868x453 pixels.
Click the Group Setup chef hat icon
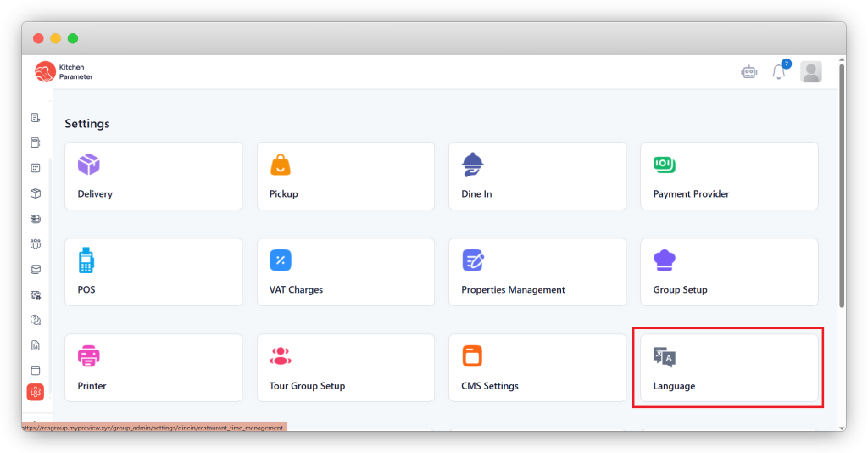click(665, 260)
